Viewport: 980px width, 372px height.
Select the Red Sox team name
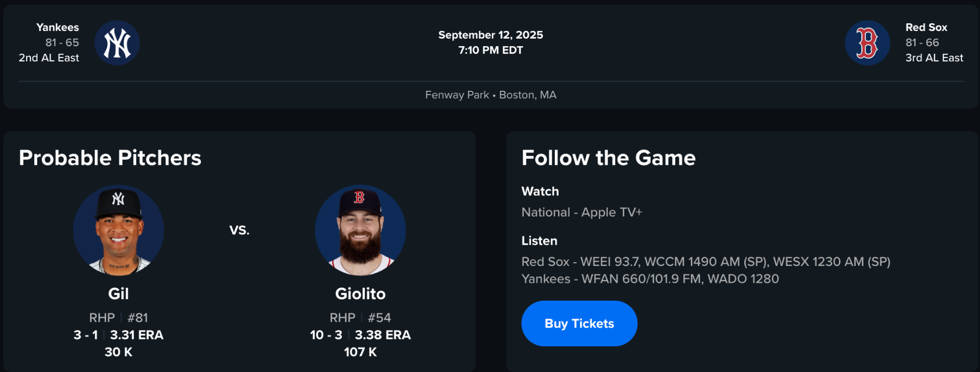pos(926,27)
